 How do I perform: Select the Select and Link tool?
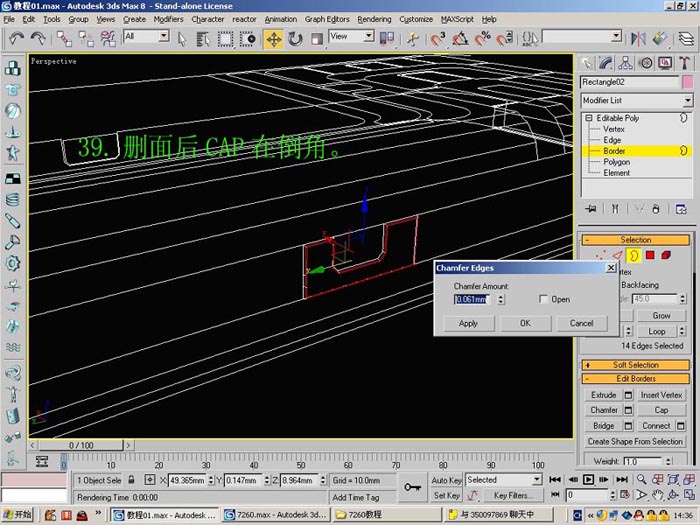(64, 39)
